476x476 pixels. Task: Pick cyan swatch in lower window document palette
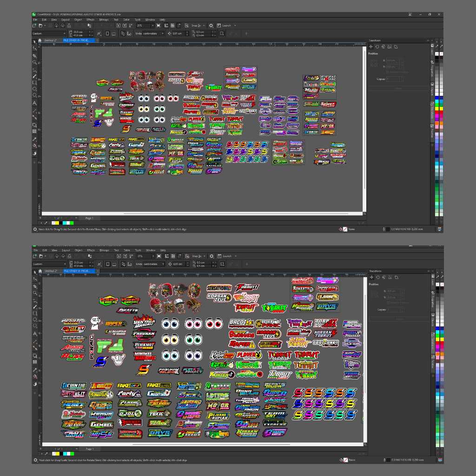tap(64, 454)
